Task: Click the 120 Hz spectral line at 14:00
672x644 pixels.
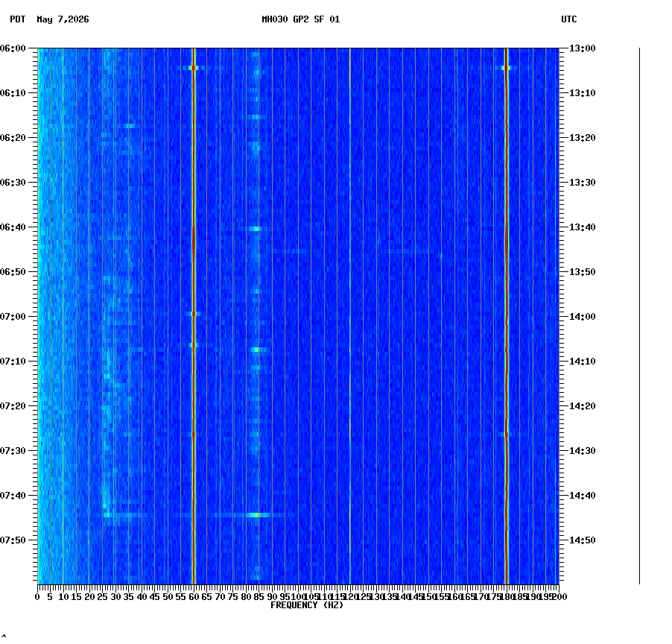Action: (350, 317)
